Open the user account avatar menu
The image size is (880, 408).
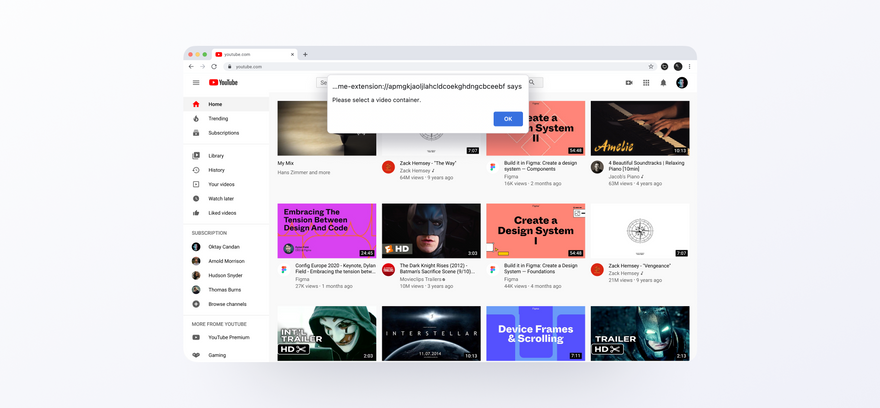click(x=681, y=83)
